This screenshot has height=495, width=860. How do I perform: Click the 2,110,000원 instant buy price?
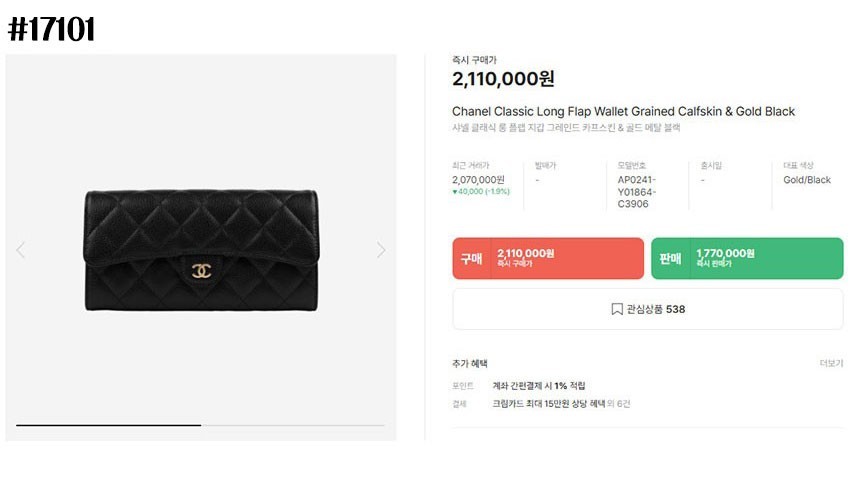tap(503, 79)
